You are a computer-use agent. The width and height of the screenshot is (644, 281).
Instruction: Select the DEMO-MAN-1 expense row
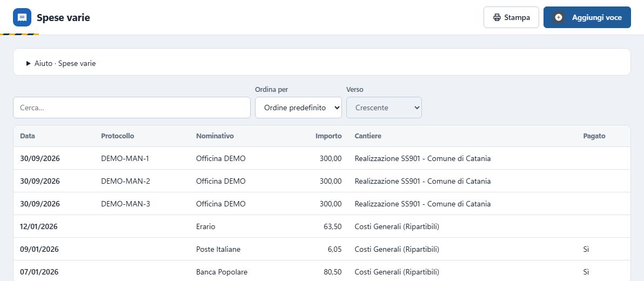[x=322, y=158]
